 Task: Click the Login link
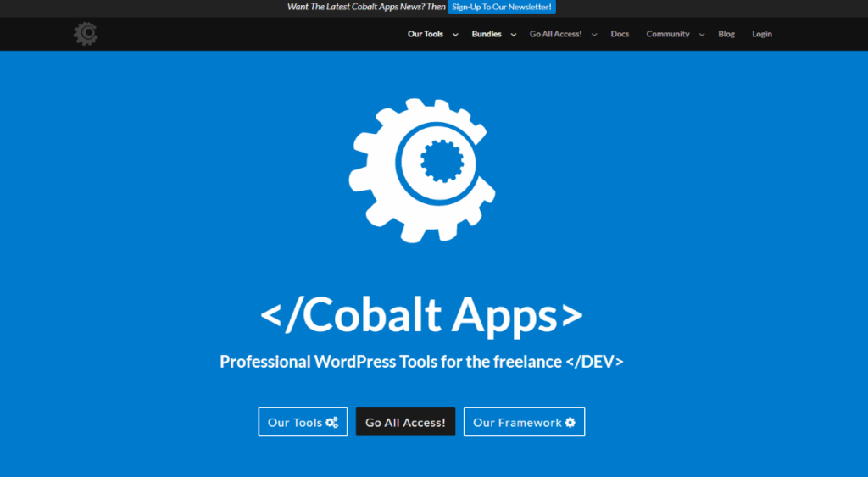(762, 34)
